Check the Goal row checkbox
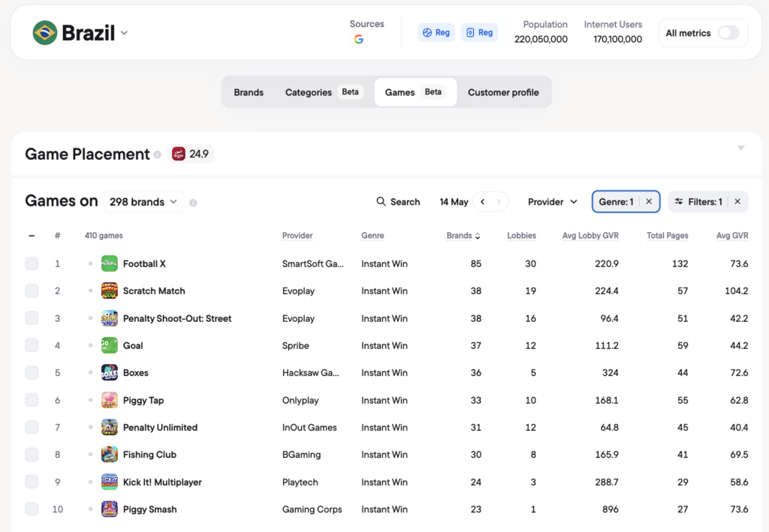769x532 pixels. click(32, 345)
